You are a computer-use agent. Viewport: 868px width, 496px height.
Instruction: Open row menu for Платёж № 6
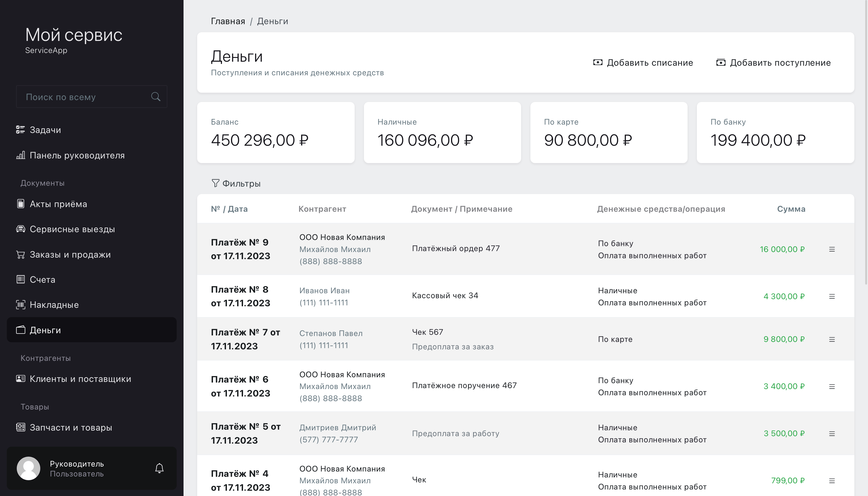[832, 386]
